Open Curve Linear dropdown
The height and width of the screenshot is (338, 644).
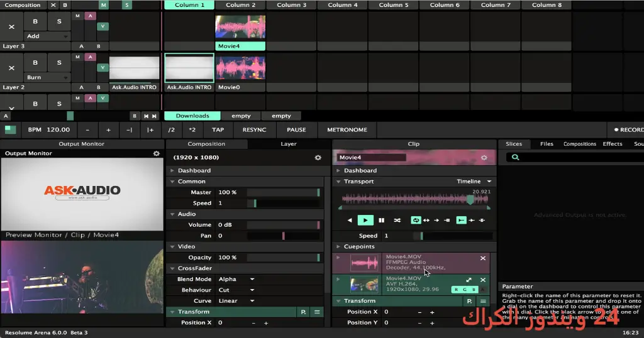(x=236, y=301)
